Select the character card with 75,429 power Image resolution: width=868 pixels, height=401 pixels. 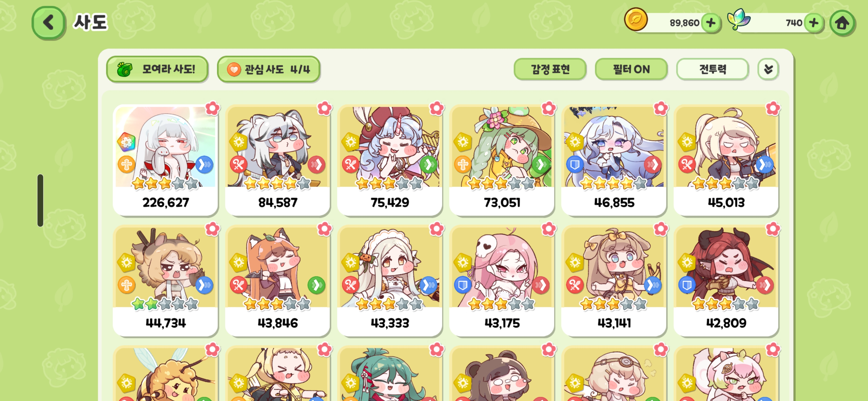(389, 160)
